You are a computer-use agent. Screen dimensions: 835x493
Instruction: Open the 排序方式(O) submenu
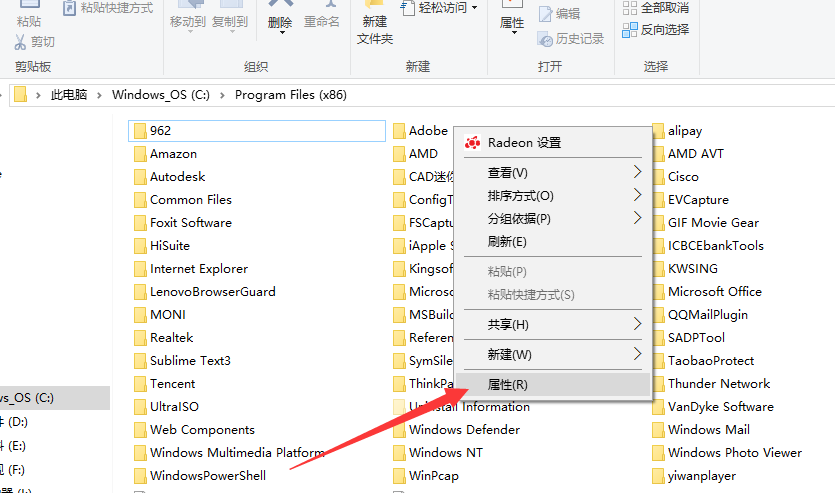tap(553, 195)
